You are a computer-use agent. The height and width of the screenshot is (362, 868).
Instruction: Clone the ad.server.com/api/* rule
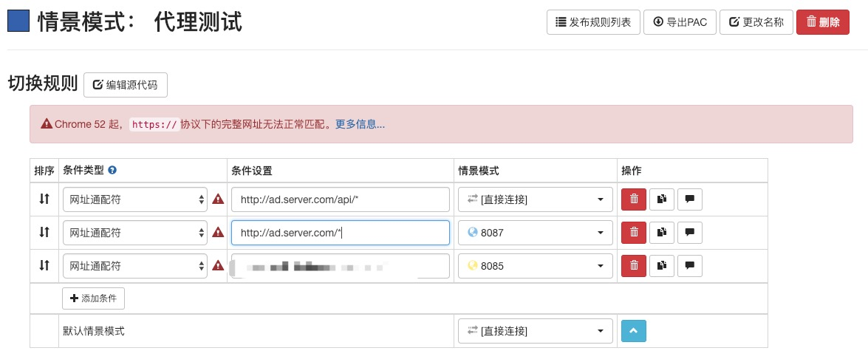(661, 199)
